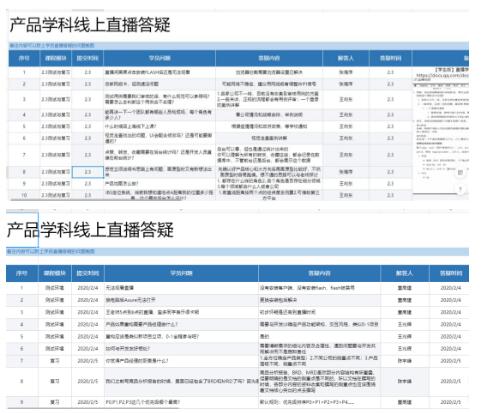Select the 解答人 column header in upper table

pyautogui.click(x=345, y=58)
